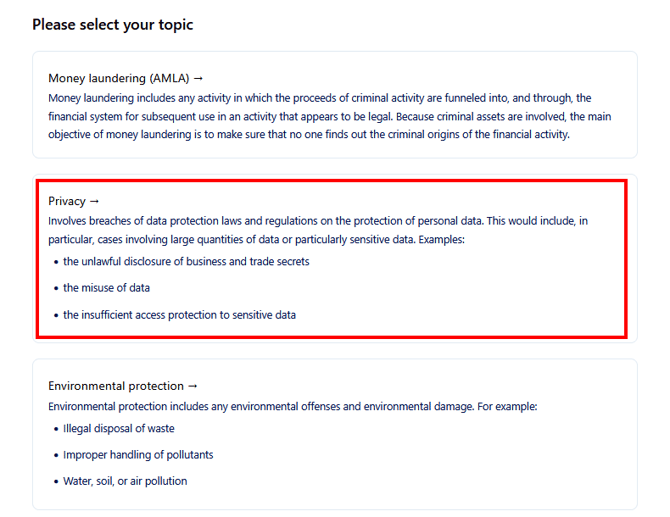Click "the misuse of data" bullet text
Screen dimensions: 670x517
(106, 288)
